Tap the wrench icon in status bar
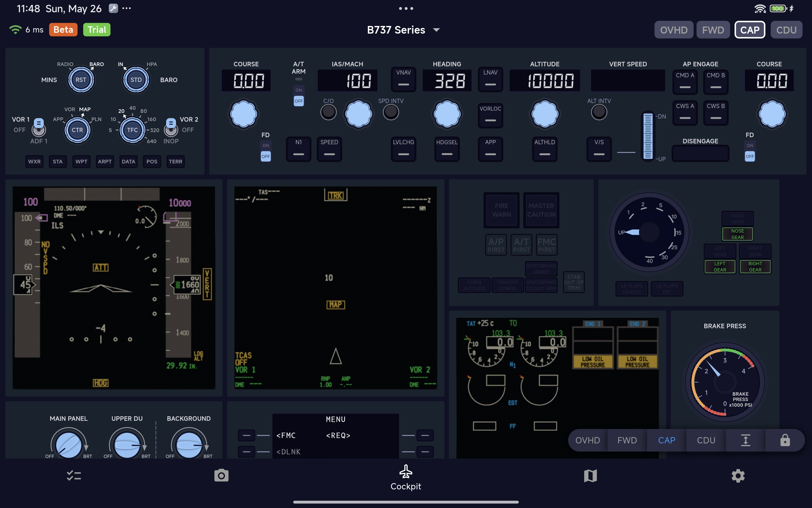The image size is (812, 508). click(x=113, y=8)
